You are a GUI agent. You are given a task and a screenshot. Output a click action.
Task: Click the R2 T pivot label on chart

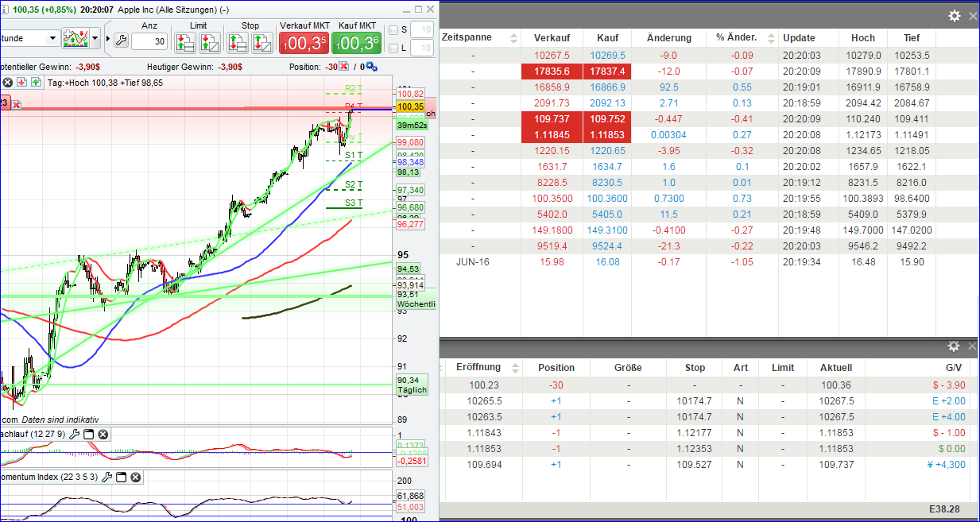tap(354, 89)
